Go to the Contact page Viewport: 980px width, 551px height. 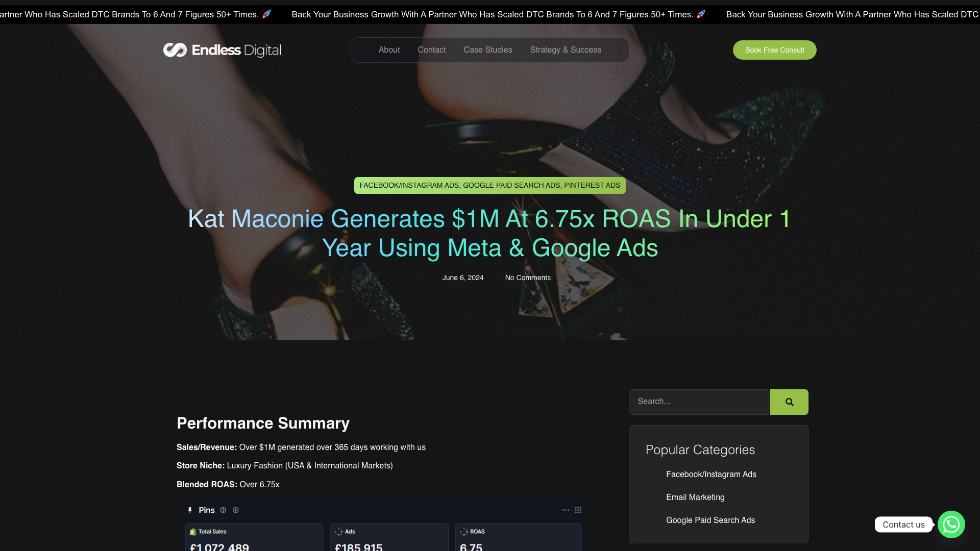(432, 50)
